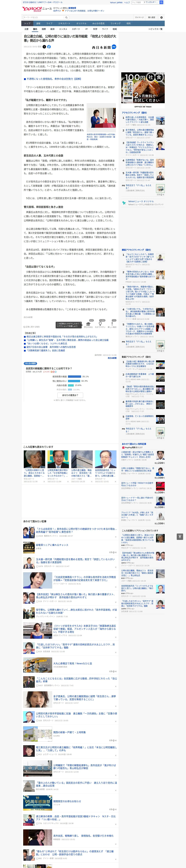Select the みんなの意見 tab
Viewport: 186px width, 868px height.
tap(99, 24)
